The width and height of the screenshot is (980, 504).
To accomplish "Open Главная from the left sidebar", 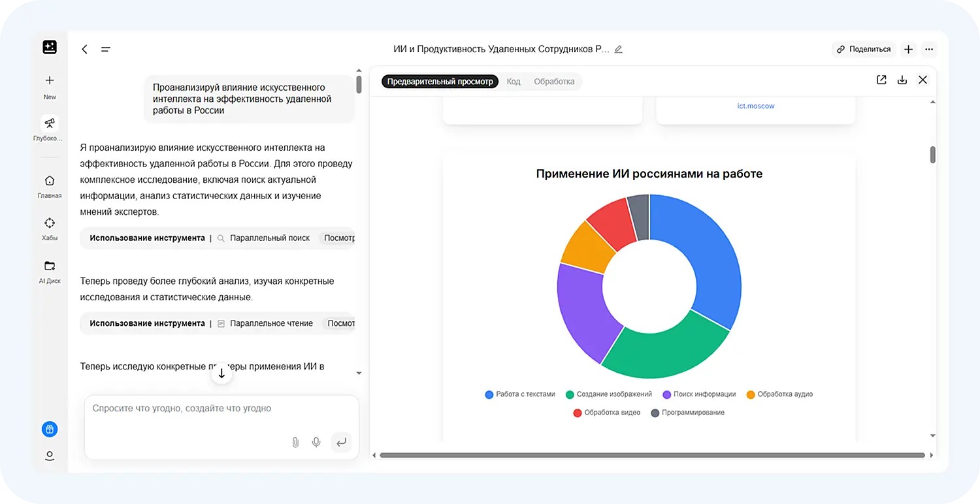I will 49,185.
